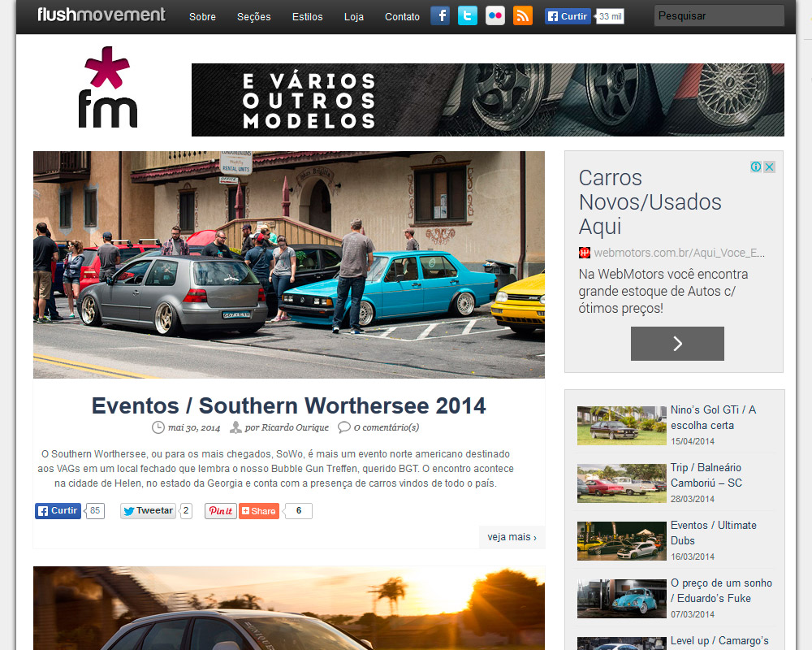
Task: Open the Southern Worthersee featured photo
Action: pos(289,265)
